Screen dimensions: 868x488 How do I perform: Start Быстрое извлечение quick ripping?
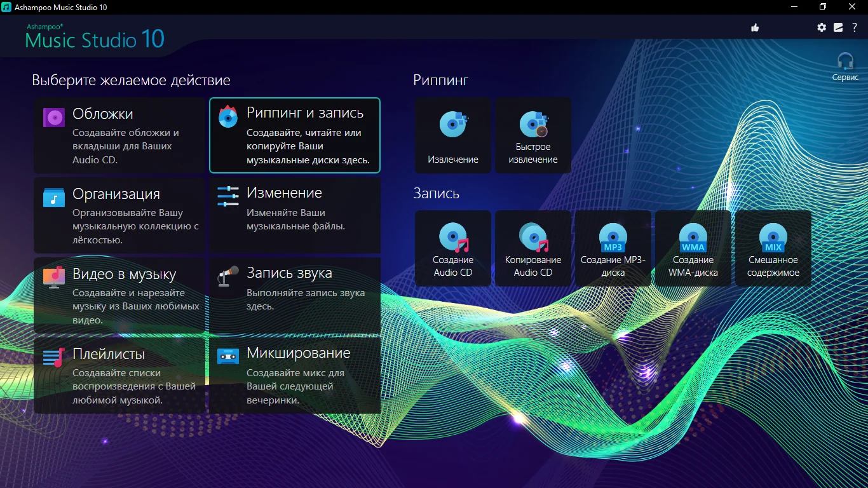click(533, 135)
